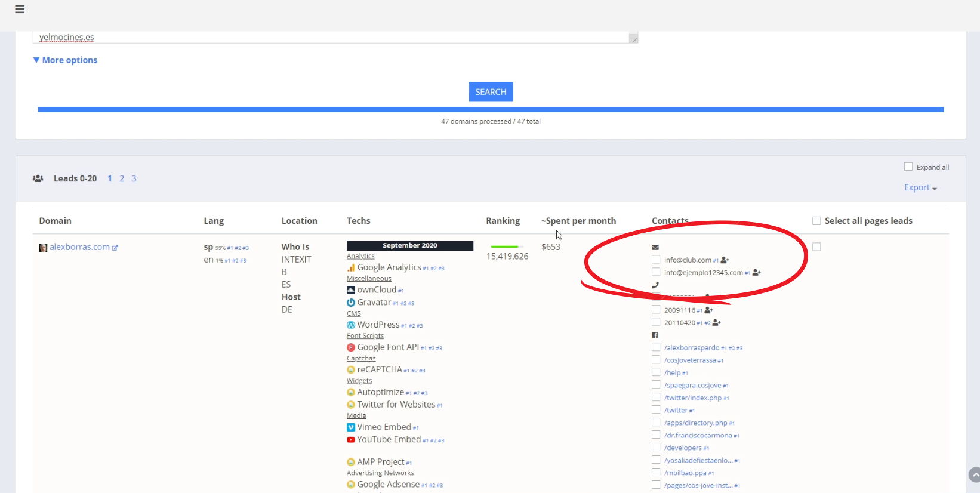Open the /twitter/index.php link
The height and width of the screenshot is (493, 980).
tap(693, 398)
